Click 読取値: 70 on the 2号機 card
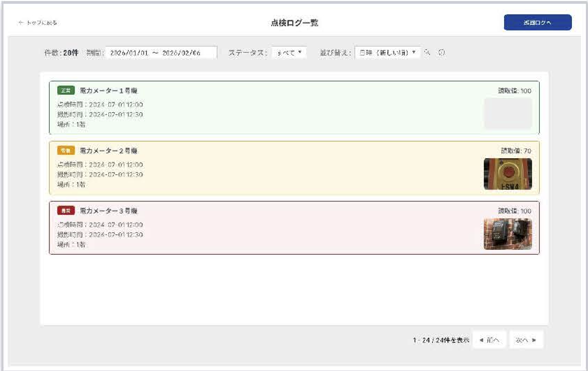Image resolution: width=588 pixels, height=371 pixels. (516, 151)
